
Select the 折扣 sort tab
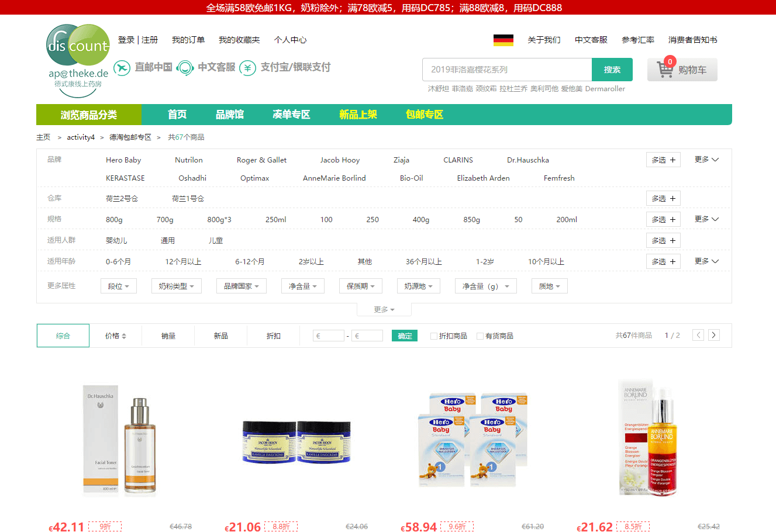pos(274,336)
